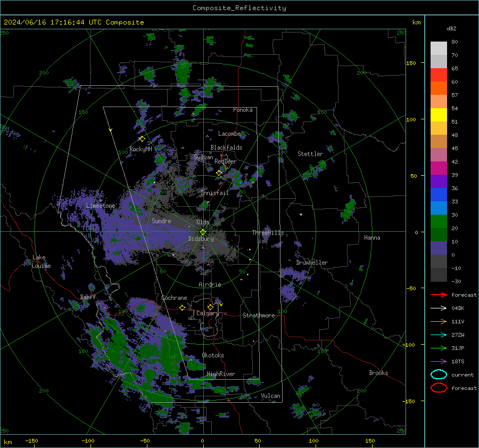The image size is (479, 448).
Task: Select the white 04DK arrow in legend
Action: click(x=439, y=308)
